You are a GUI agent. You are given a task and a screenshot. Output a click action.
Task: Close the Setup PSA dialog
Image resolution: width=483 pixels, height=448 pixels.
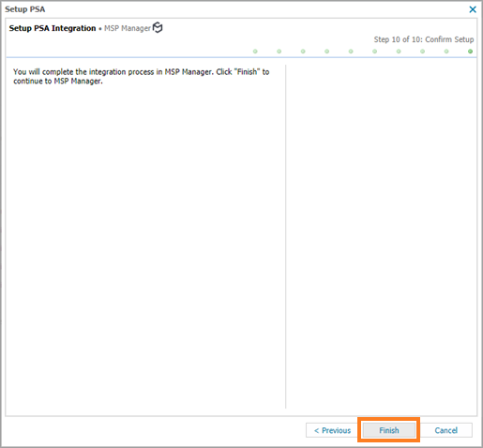pyautogui.click(x=473, y=9)
